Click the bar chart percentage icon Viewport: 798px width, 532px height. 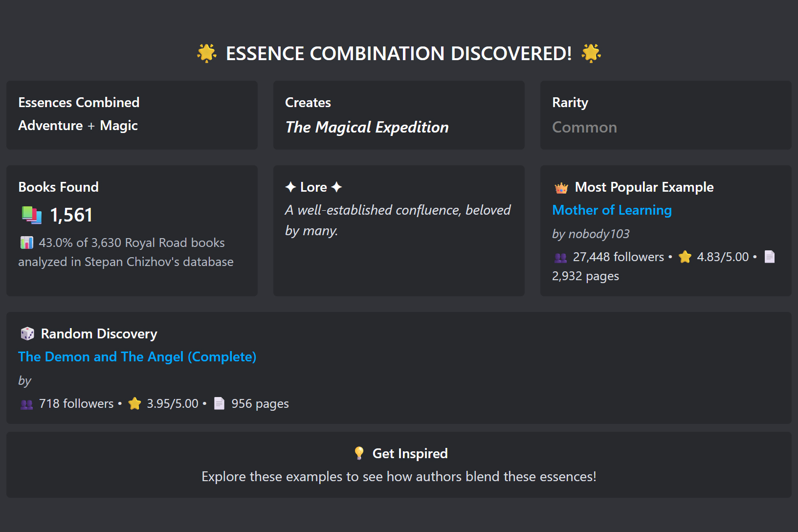(26, 243)
